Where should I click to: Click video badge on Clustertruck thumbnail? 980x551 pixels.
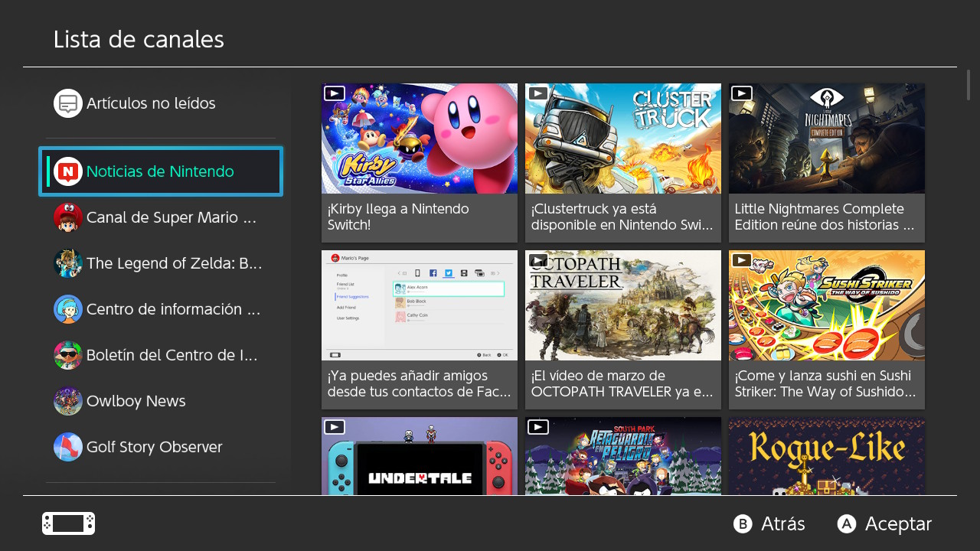pyautogui.click(x=538, y=93)
